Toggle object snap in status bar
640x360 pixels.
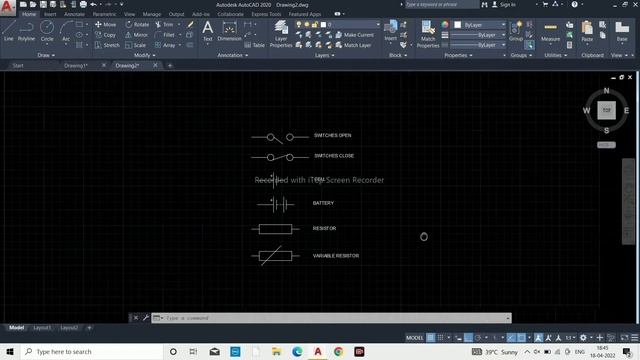pos(521,338)
